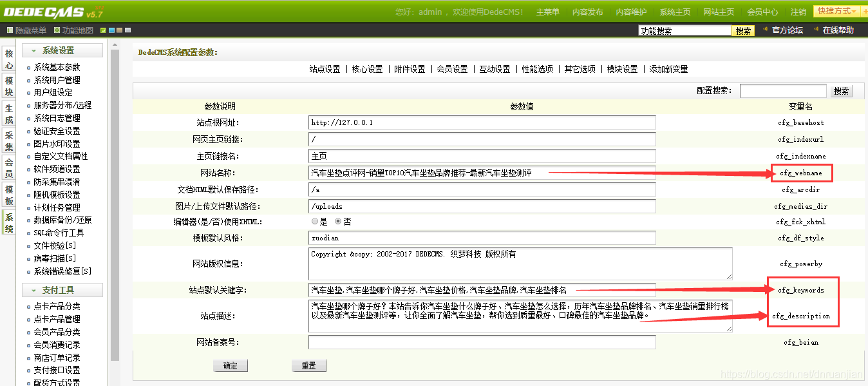The image size is (868, 386).
Task: Open the 快捷方式 shortcuts dropdown
Action: [x=836, y=12]
